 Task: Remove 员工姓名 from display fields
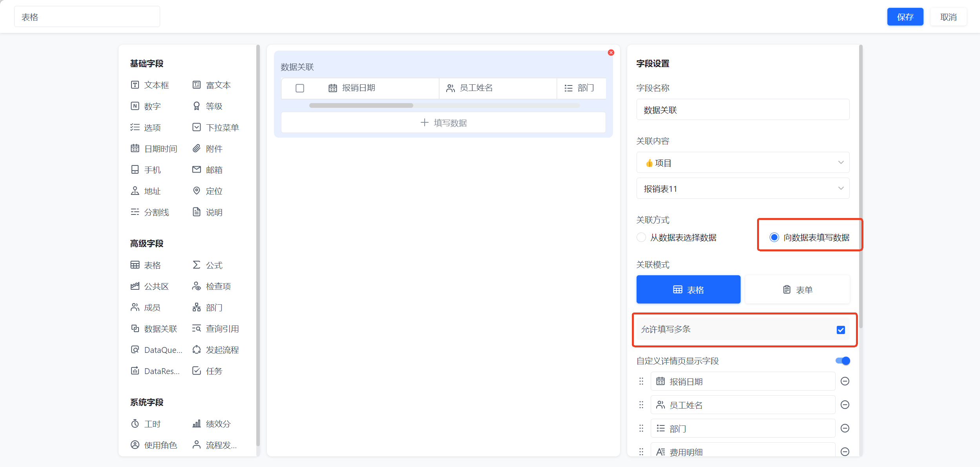pyautogui.click(x=845, y=405)
